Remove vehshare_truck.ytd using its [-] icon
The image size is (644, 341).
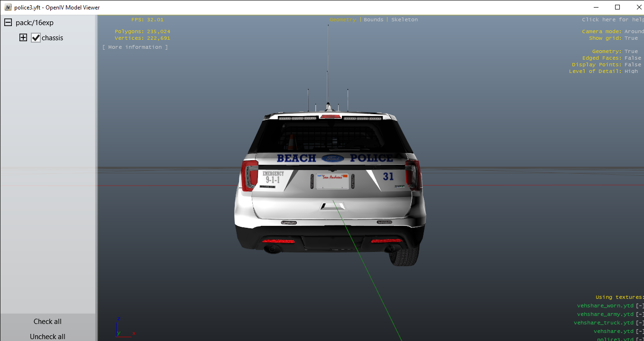640,323
